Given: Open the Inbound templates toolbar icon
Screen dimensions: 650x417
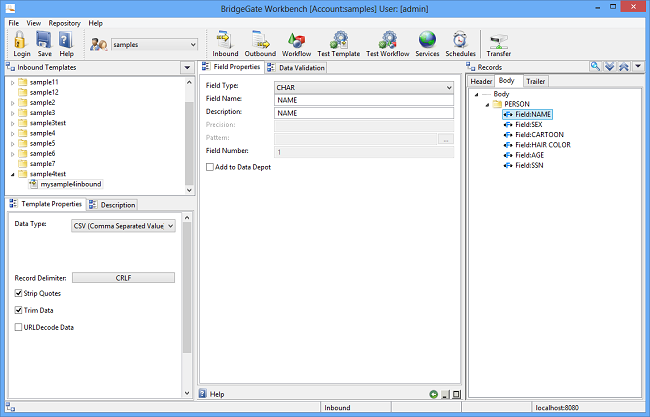Looking at the screenshot, I should [x=225, y=40].
